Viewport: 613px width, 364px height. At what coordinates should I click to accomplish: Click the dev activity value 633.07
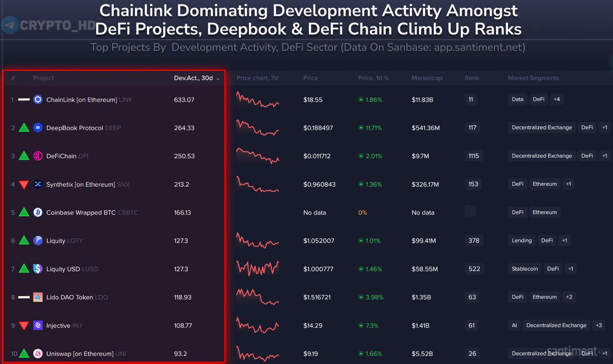tap(184, 100)
